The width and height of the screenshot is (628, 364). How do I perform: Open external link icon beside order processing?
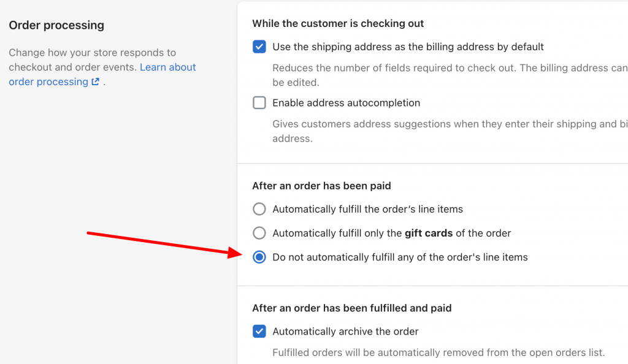coord(95,82)
